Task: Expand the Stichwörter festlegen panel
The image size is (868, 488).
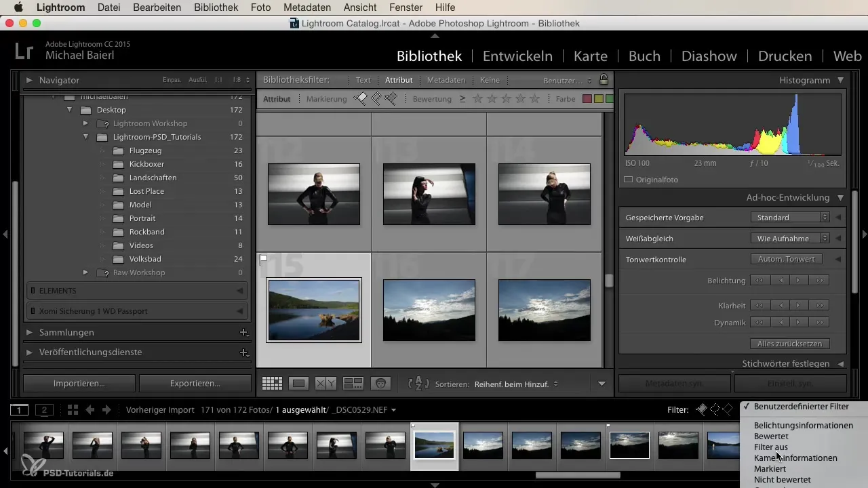Action: click(x=841, y=364)
